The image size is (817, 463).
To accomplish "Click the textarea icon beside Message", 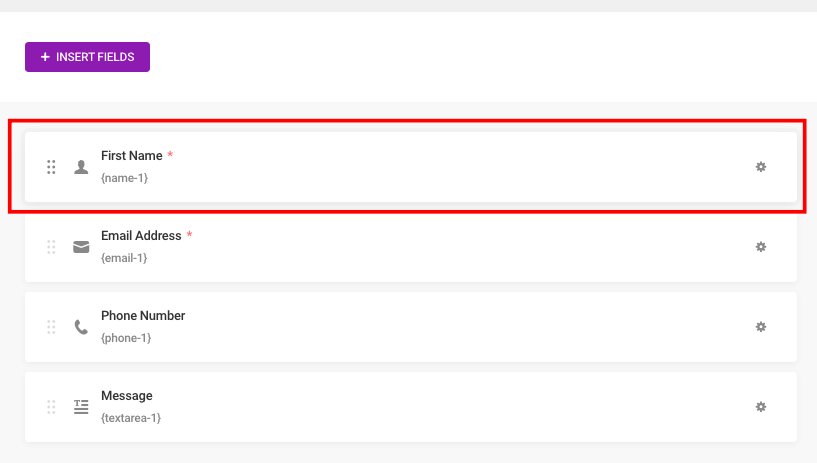I will [81, 407].
